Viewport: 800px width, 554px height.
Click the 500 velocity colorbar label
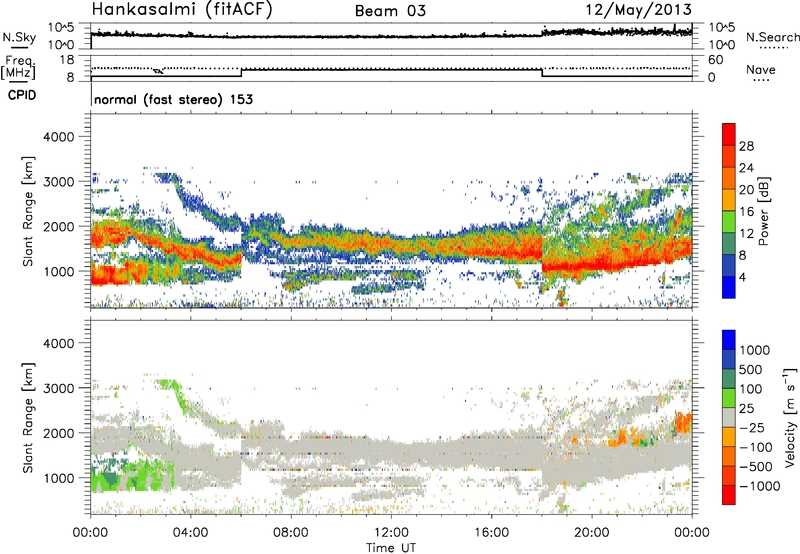751,370
